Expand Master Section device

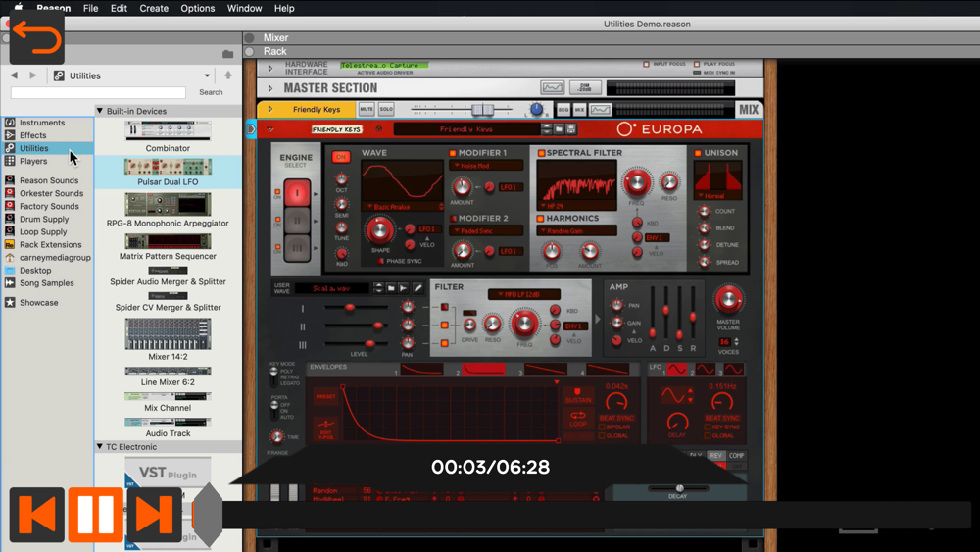[270, 88]
